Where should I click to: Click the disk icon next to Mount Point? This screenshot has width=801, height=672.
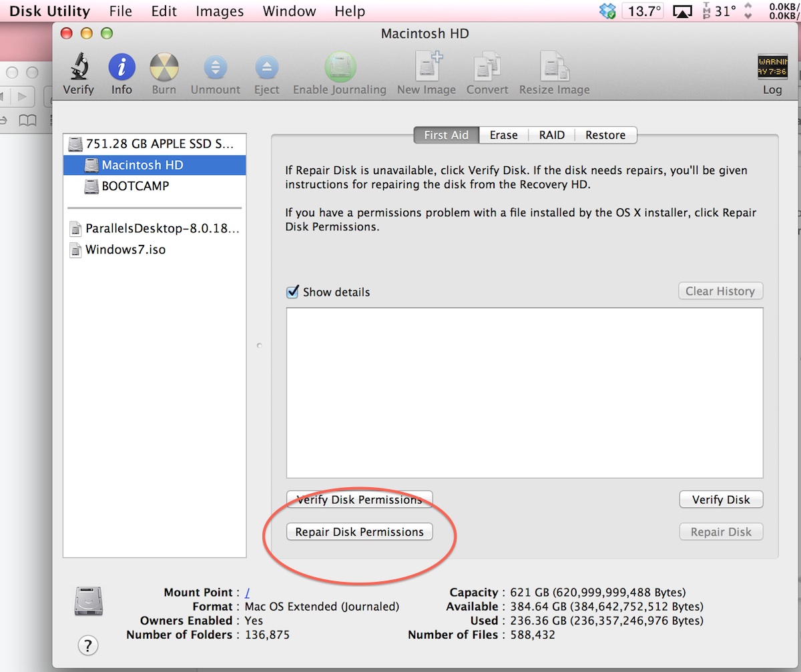pyautogui.click(x=89, y=601)
